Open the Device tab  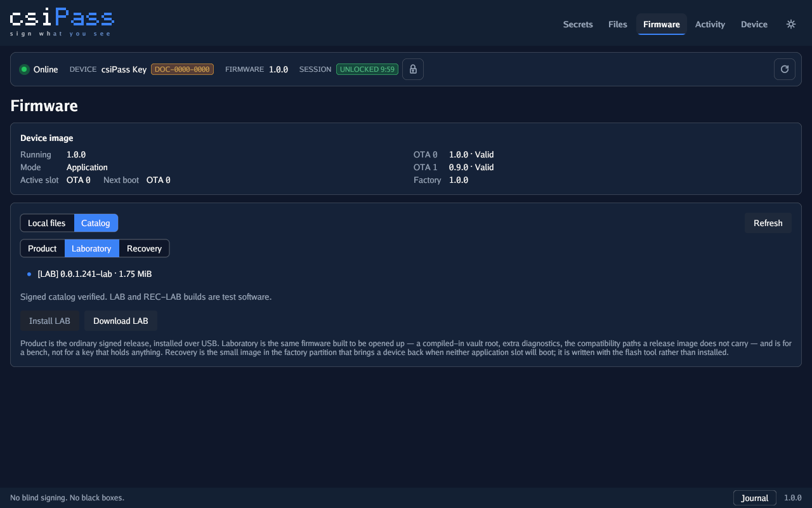click(754, 24)
